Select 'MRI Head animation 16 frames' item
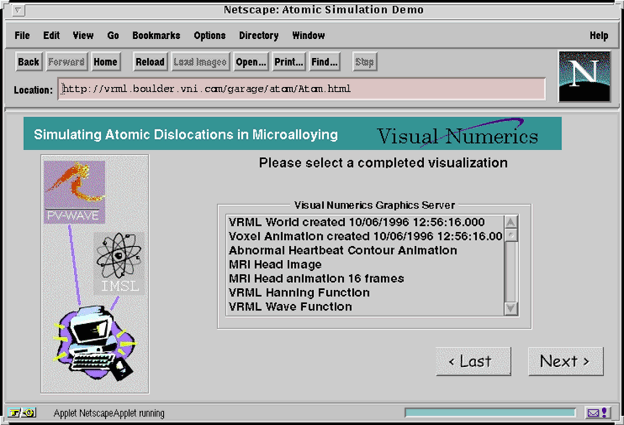Image resolution: width=624 pixels, height=425 pixels. click(x=365, y=278)
